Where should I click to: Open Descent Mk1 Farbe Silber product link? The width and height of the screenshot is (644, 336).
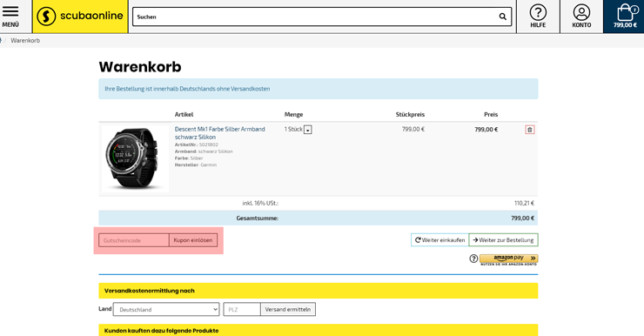[219, 133]
